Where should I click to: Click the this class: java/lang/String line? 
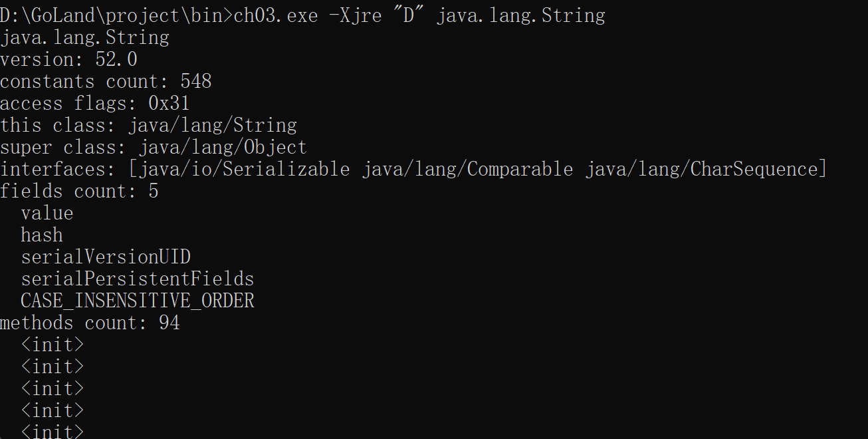pos(149,126)
